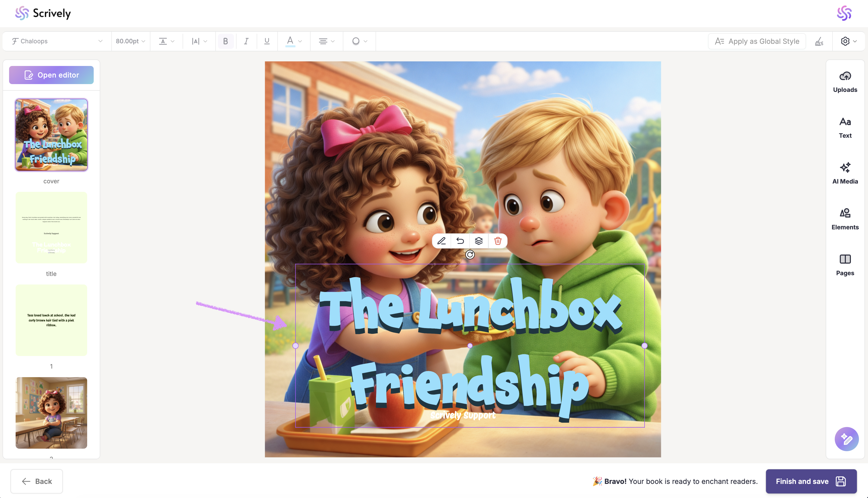The image size is (868, 498).
Task: Toggle underline formatting
Action: (x=267, y=41)
